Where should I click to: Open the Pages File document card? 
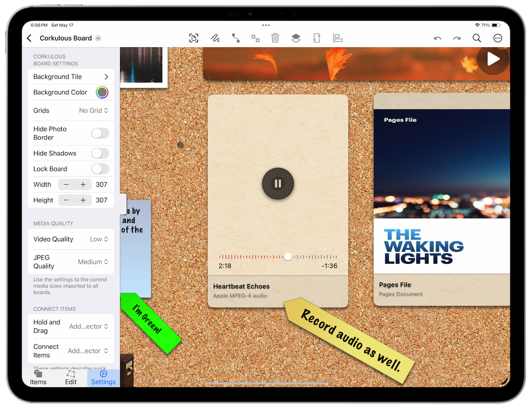pyautogui.click(x=442, y=199)
